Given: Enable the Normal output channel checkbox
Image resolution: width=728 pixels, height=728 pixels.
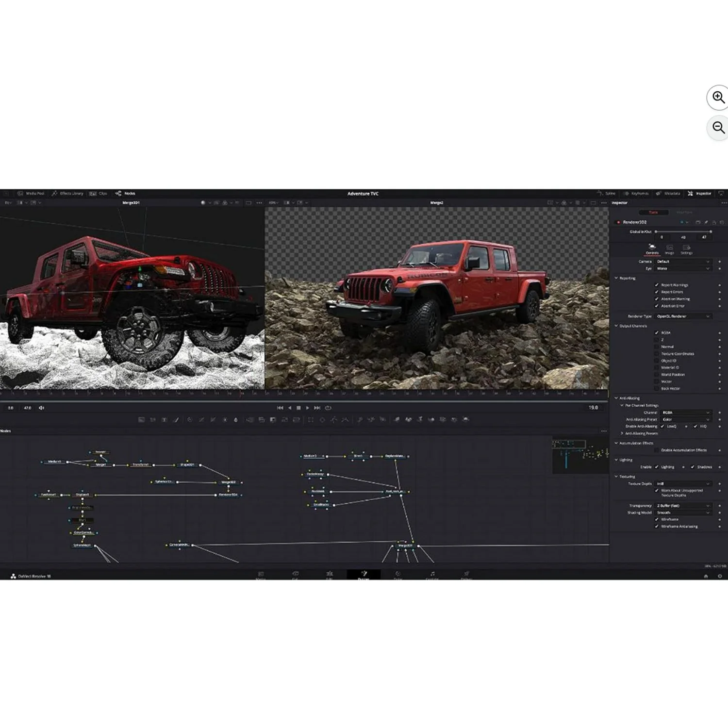Looking at the screenshot, I should 657,347.
